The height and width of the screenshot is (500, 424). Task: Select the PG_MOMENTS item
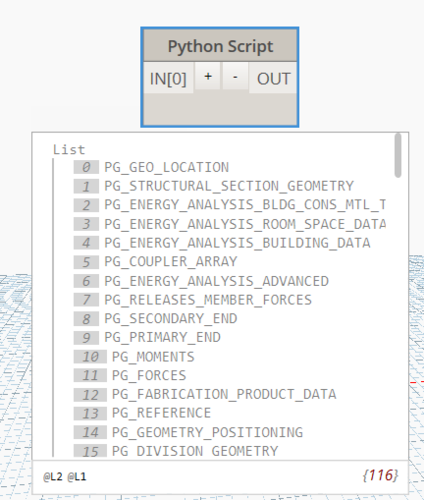pos(153,357)
